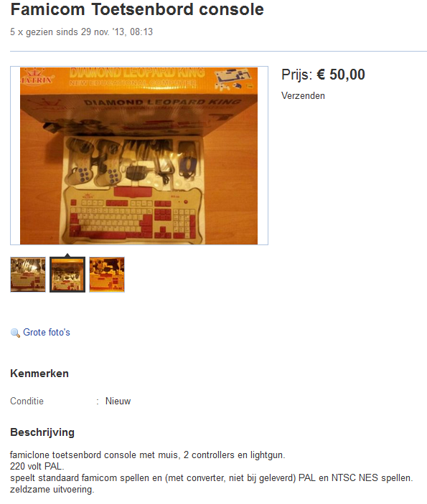Click the Beschrijving section heading
This screenshot has width=427, height=504.
pyautogui.click(x=42, y=432)
